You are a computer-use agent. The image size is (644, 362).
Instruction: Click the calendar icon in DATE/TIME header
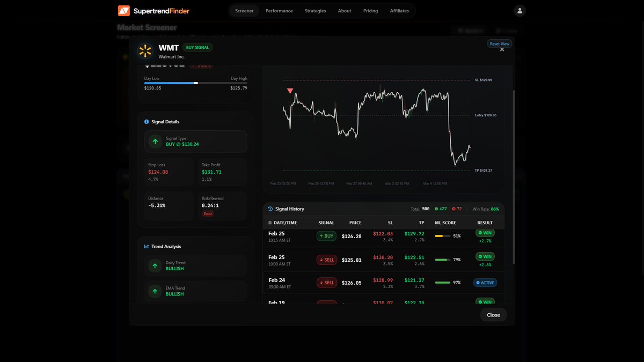click(x=270, y=223)
